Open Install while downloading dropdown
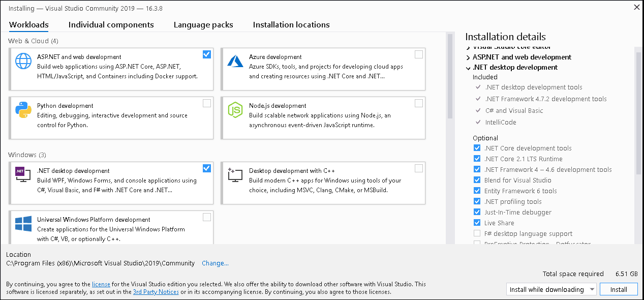 (551, 289)
